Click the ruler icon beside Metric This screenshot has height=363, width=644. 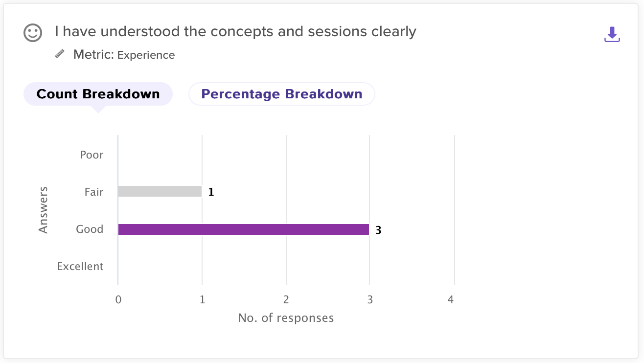click(x=60, y=54)
